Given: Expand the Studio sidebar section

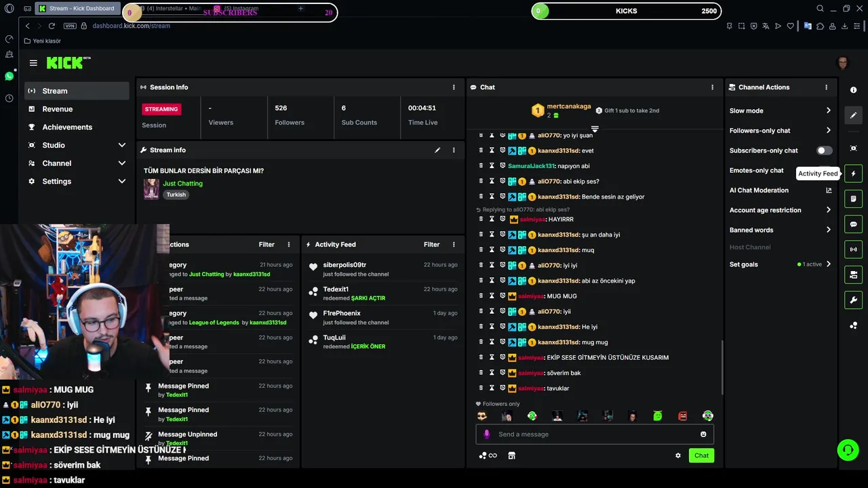Looking at the screenshot, I should 77,145.
